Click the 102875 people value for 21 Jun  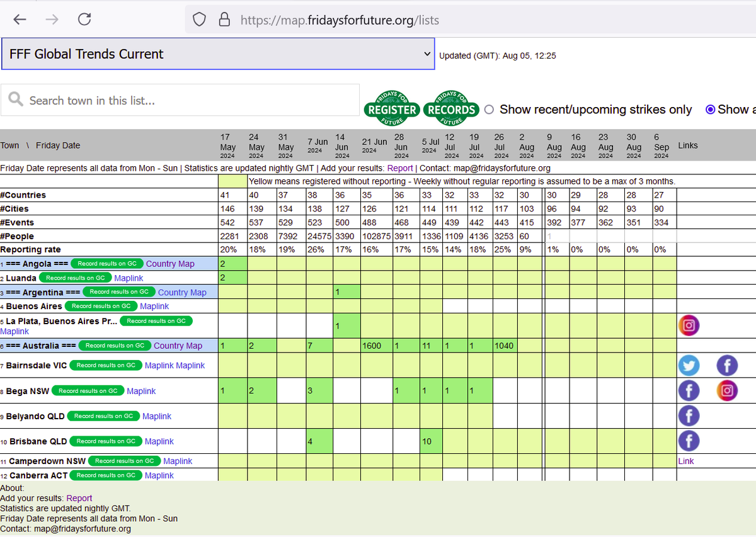click(x=376, y=236)
